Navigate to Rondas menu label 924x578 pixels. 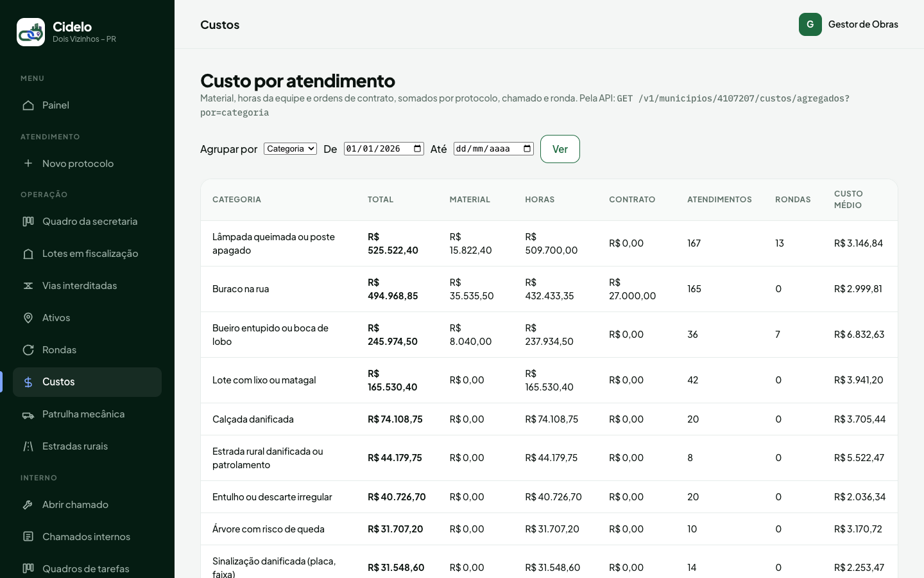pos(59,350)
